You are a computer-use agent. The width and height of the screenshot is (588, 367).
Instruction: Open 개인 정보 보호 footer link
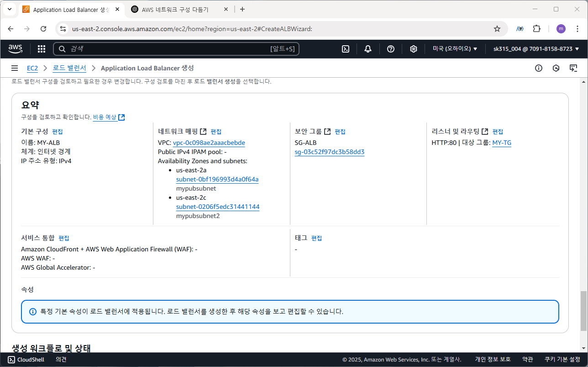[x=493, y=360]
